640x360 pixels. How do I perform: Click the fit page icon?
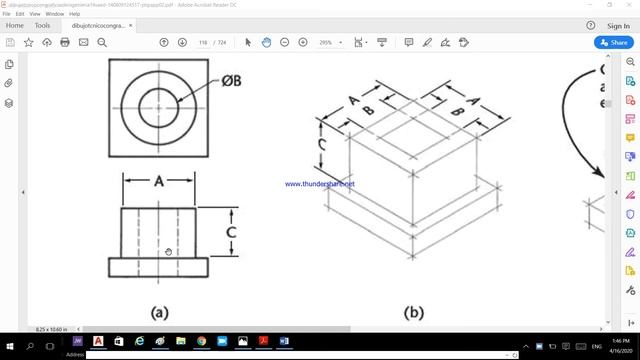358,42
